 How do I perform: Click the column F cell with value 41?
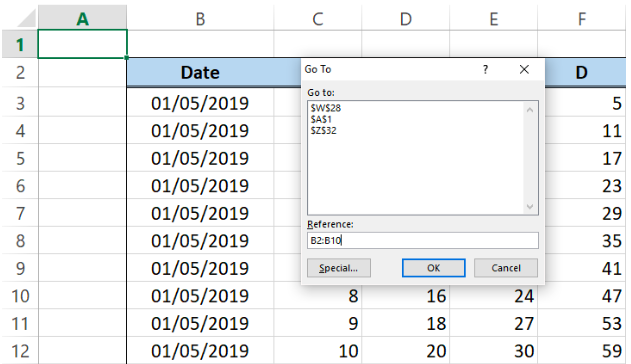tap(586, 268)
